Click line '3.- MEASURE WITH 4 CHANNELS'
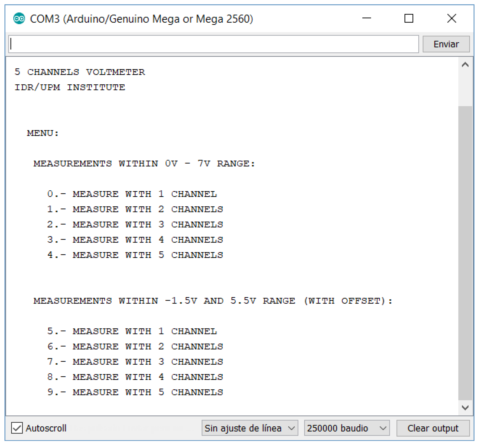 135,240
